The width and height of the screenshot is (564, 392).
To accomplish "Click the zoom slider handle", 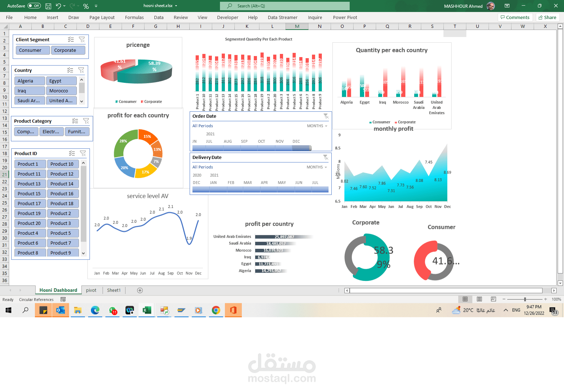I will (x=525, y=299).
